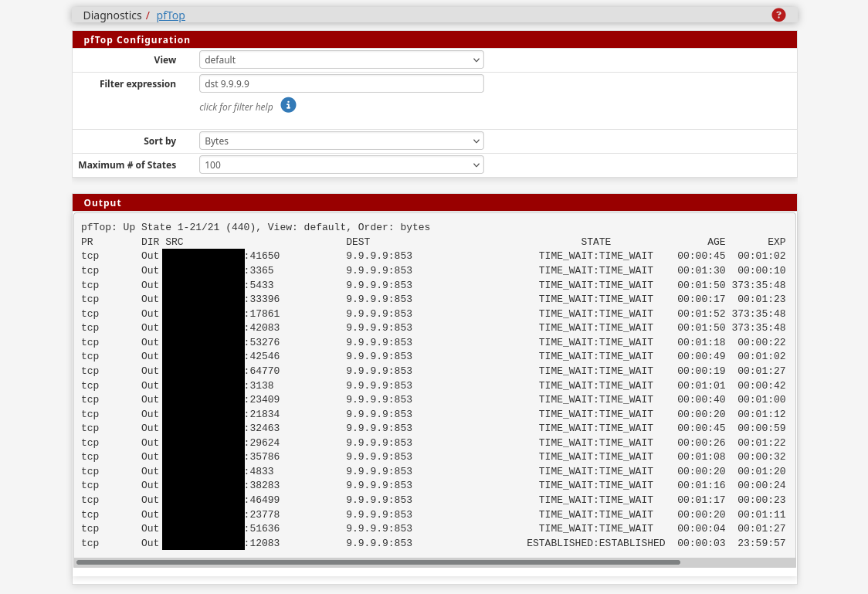Click the STATE column header
The width and height of the screenshot is (868, 594).
click(x=595, y=242)
